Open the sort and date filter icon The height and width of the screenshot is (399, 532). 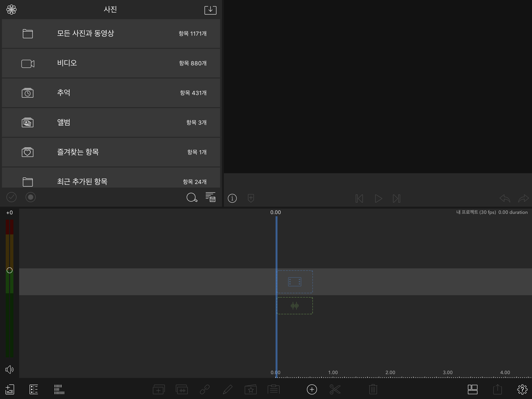tap(211, 197)
